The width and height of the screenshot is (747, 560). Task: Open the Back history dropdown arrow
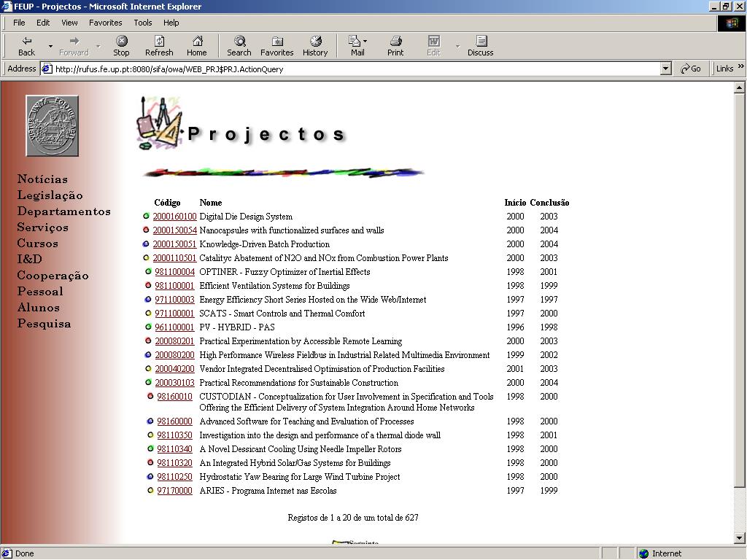[x=50, y=46]
